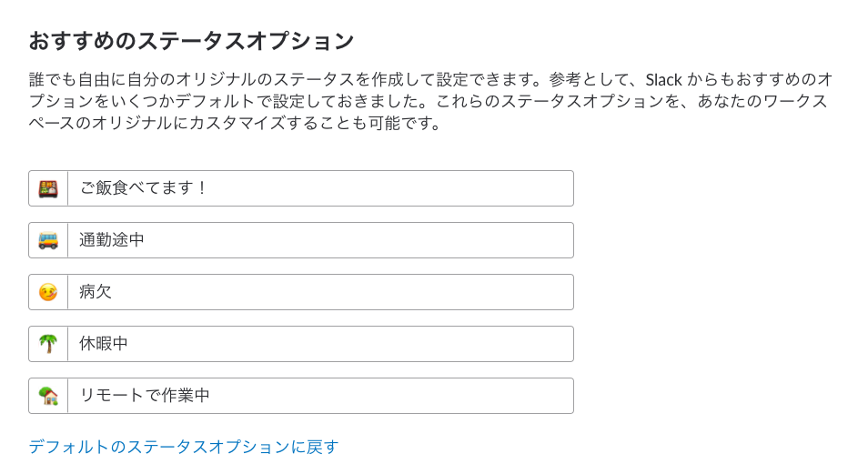Place cursor in the sick leave status box

(x=320, y=292)
